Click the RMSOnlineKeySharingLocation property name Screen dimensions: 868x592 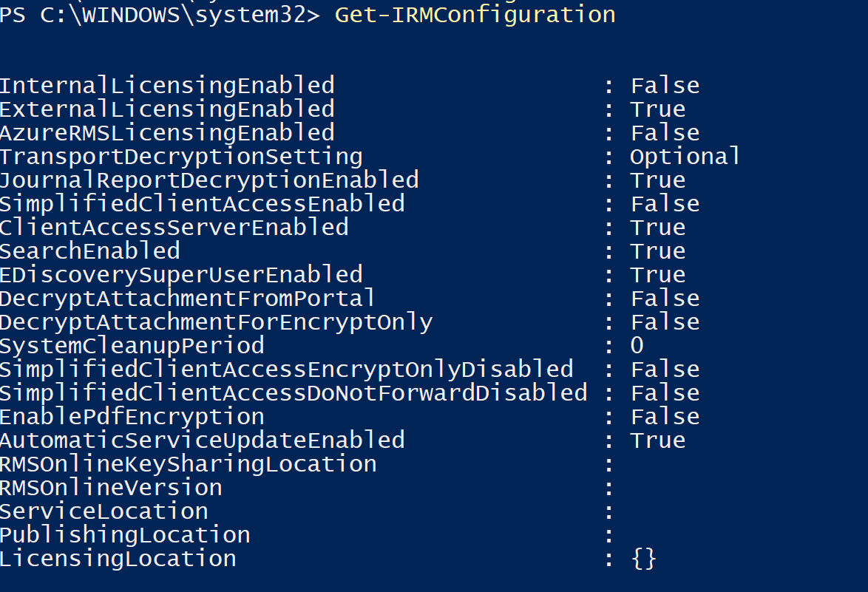[x=188, y=464]
